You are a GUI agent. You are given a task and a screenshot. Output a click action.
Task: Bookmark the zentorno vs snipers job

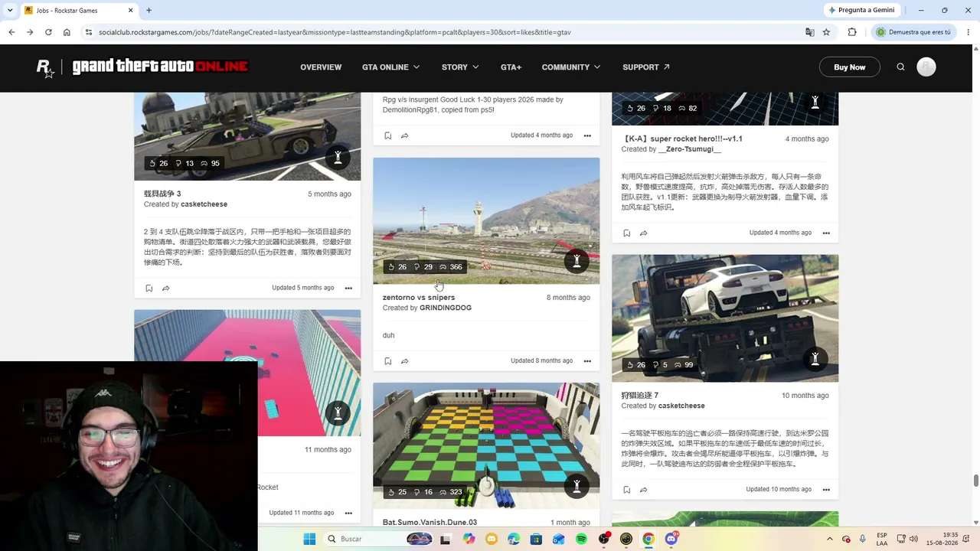point(387,361)
